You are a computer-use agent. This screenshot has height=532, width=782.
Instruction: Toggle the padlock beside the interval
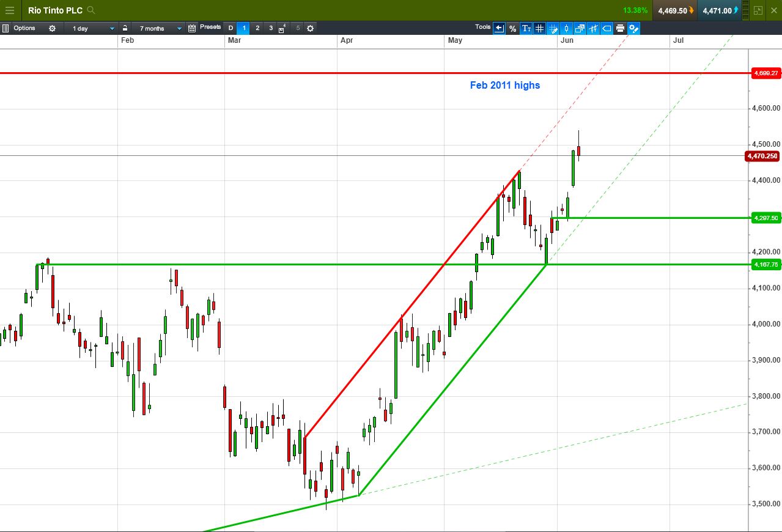point(125,28)
